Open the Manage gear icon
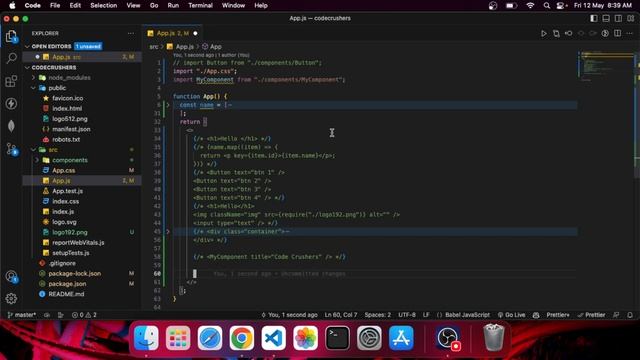This screenshot has width=640, height=360. coord(11,298)
